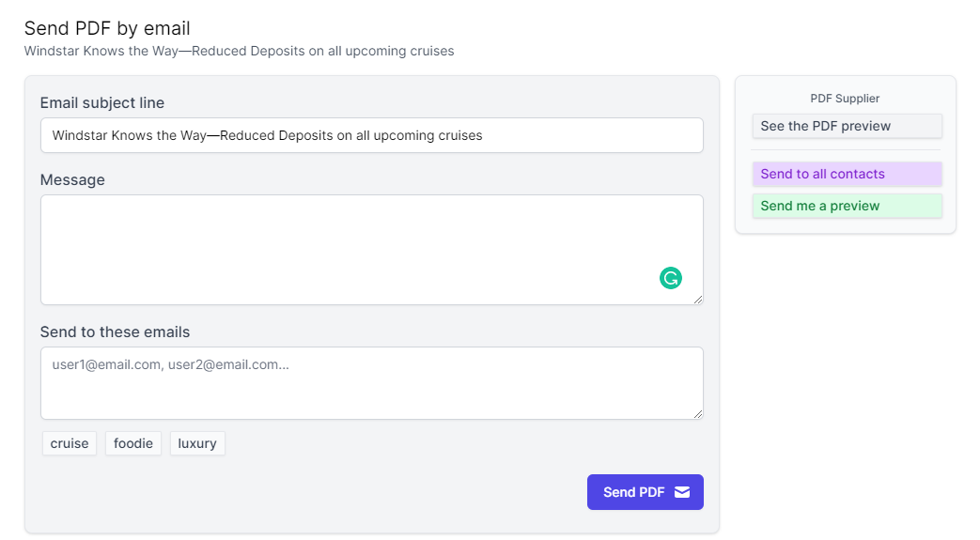Click the Windstar subtitle under the heading

[x=239, y=52]
